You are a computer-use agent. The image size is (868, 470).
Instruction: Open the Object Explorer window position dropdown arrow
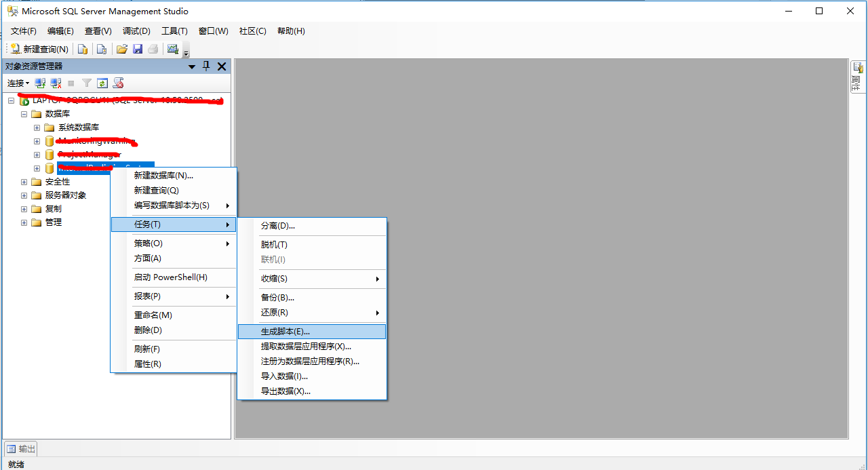point(191,66)
